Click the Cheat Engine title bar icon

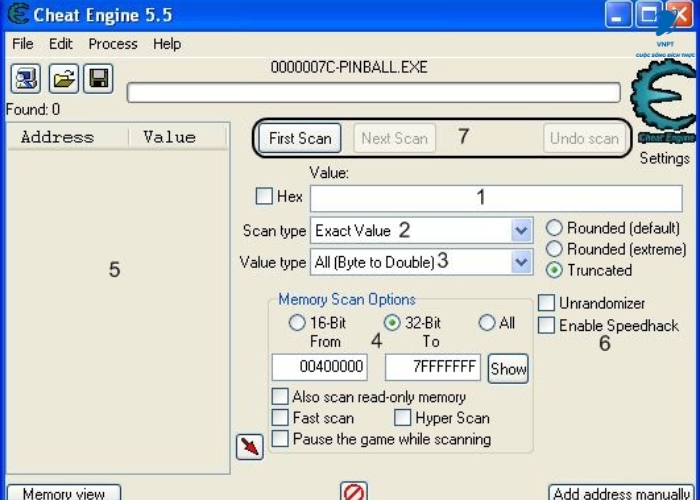(18, 14)
